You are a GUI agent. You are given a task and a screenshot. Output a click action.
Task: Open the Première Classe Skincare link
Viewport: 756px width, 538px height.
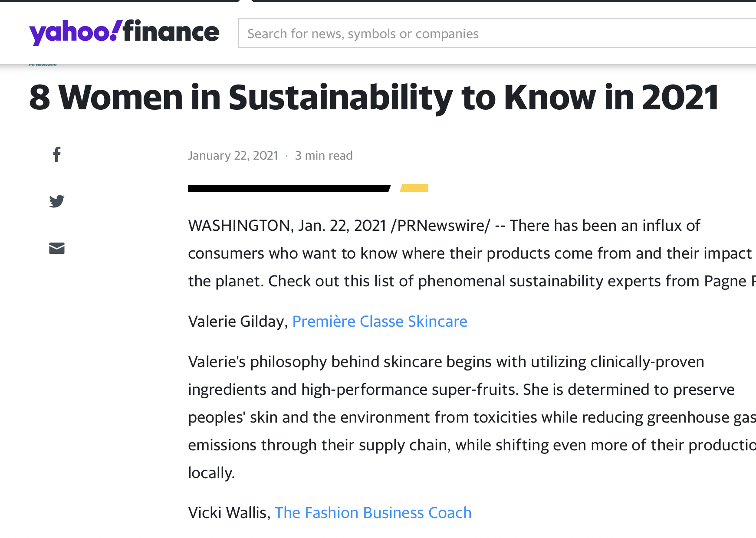pyautogui.click(x=380, y=321)
